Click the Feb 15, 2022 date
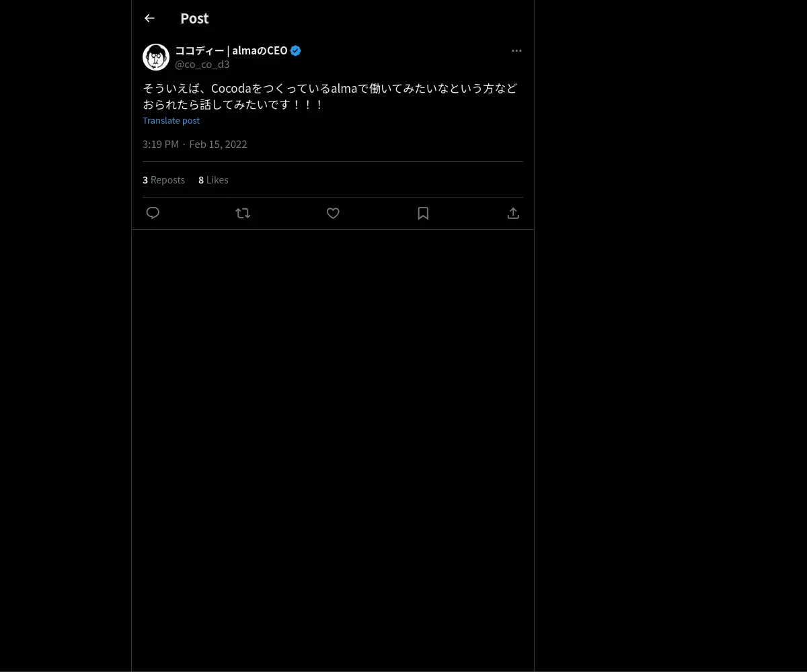The image size is (807, 672). pyautogui.click(x=218, y=144)
